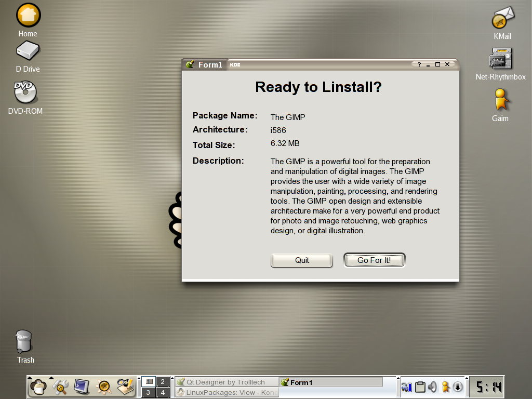Click the GIMP description paragraph text
This screenshot has height=399, width=532.
coord(355,196)
